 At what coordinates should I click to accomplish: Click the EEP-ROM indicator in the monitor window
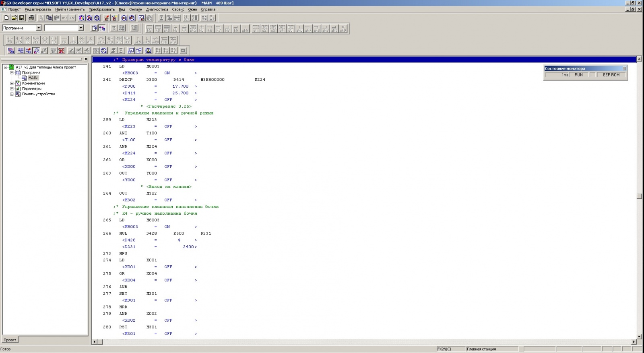click(x=611, y=75)
